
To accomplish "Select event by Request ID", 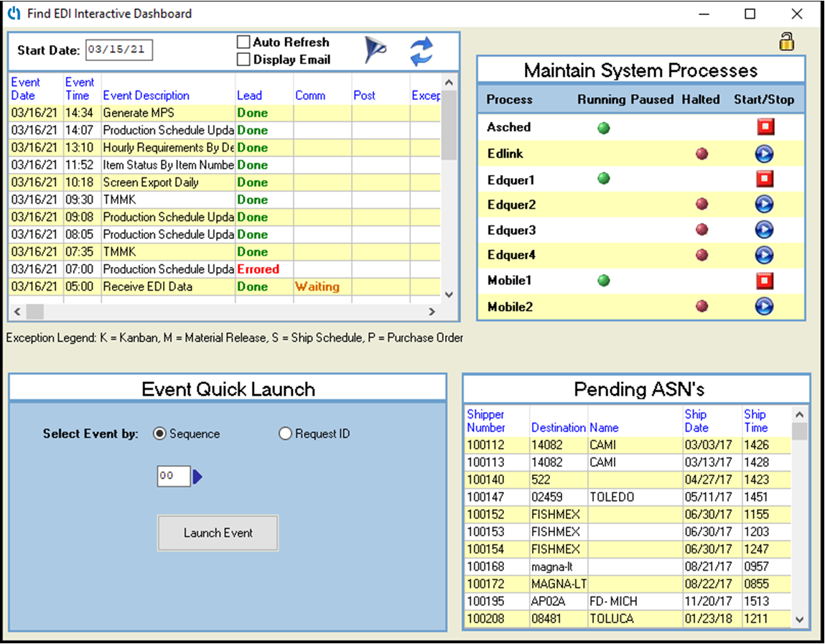I will 285,434.
